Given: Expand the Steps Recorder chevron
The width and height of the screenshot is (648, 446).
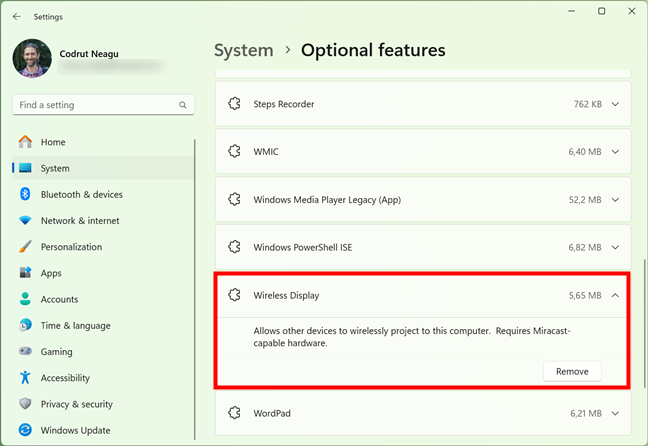Looking at the screenshot, I should tap(615, 104).
